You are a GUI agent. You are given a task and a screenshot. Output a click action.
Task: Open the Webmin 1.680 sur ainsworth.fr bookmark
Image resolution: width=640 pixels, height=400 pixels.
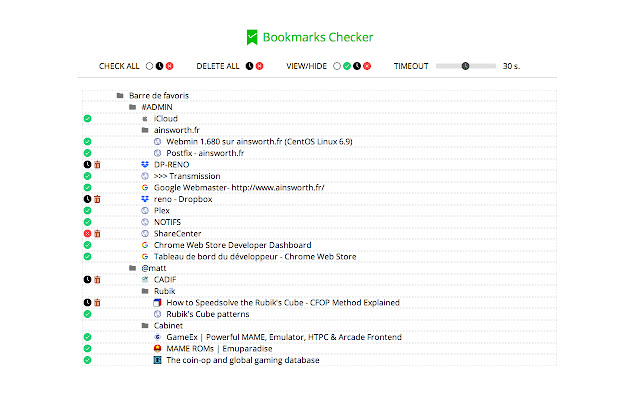[x=259, y=142]
